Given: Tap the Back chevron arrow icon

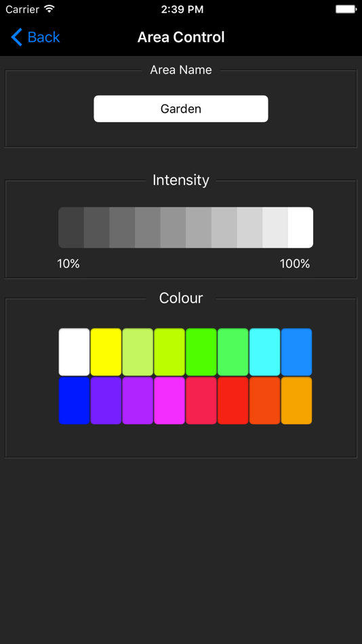Looking at the screenshot, I should point(16,37).
